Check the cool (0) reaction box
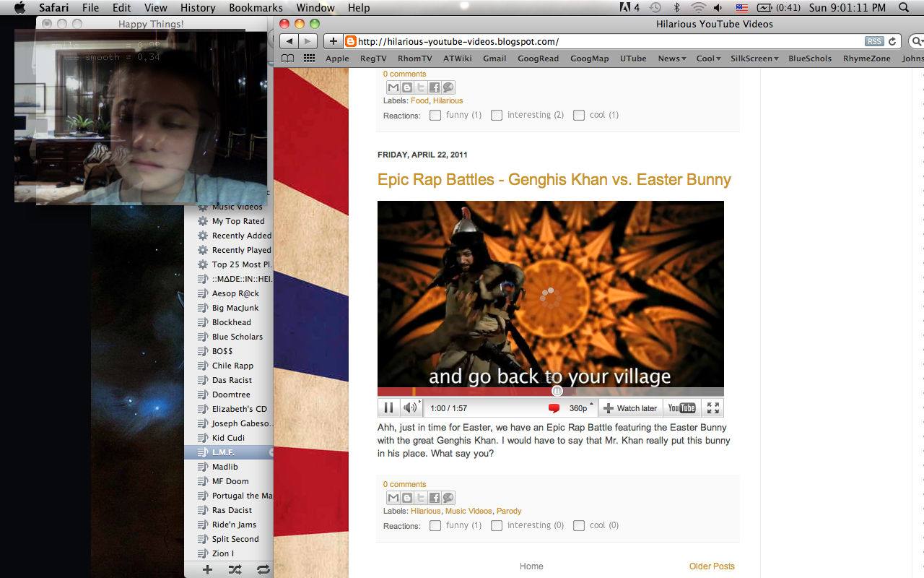The image size is (924, 578). click(579, 525)
